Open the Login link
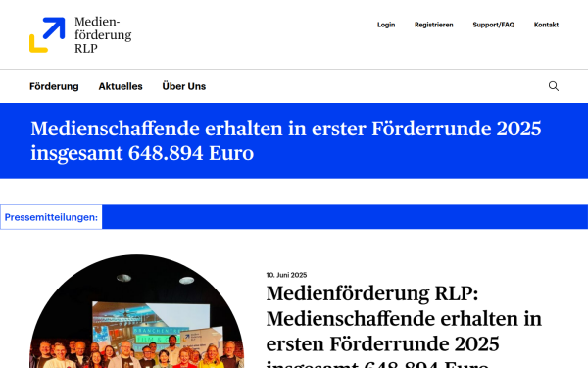Viewport: 588px width, 368px height. (386, 25)
